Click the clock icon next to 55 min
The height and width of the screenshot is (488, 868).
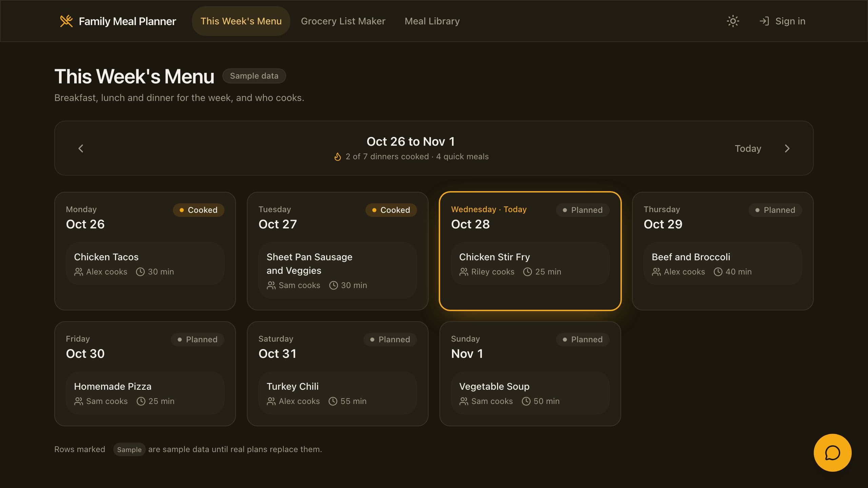pos(333,401)
